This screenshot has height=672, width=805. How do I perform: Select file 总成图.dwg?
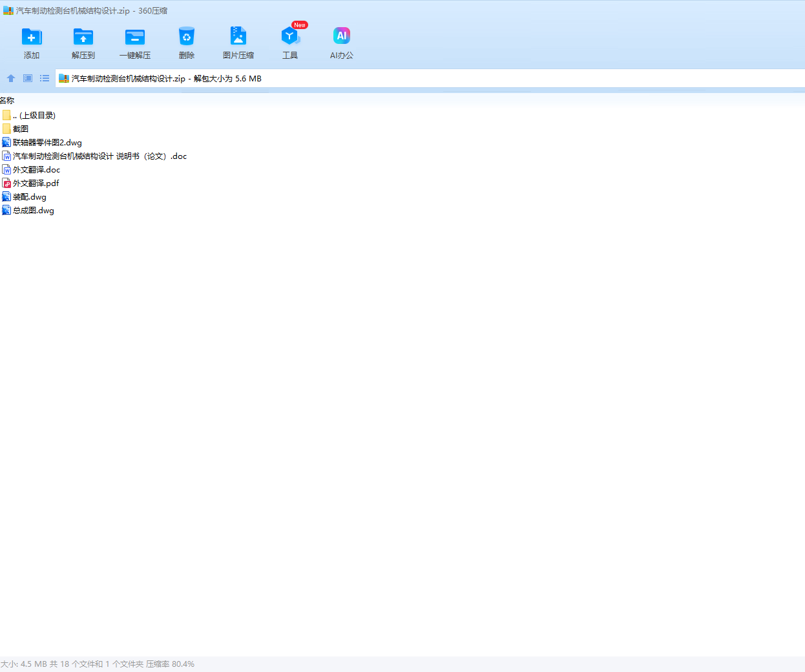click(28, 210)
